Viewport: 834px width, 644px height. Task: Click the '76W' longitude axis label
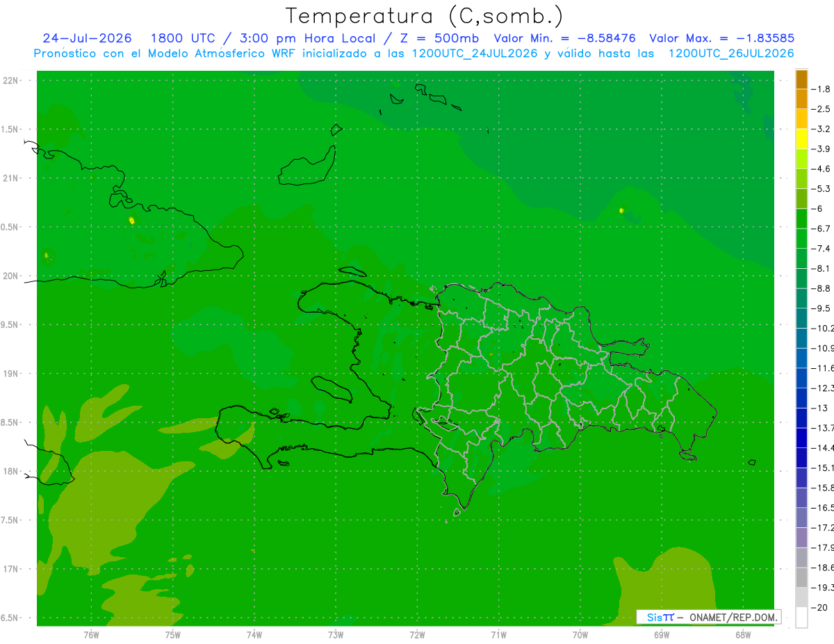[91, 635]
